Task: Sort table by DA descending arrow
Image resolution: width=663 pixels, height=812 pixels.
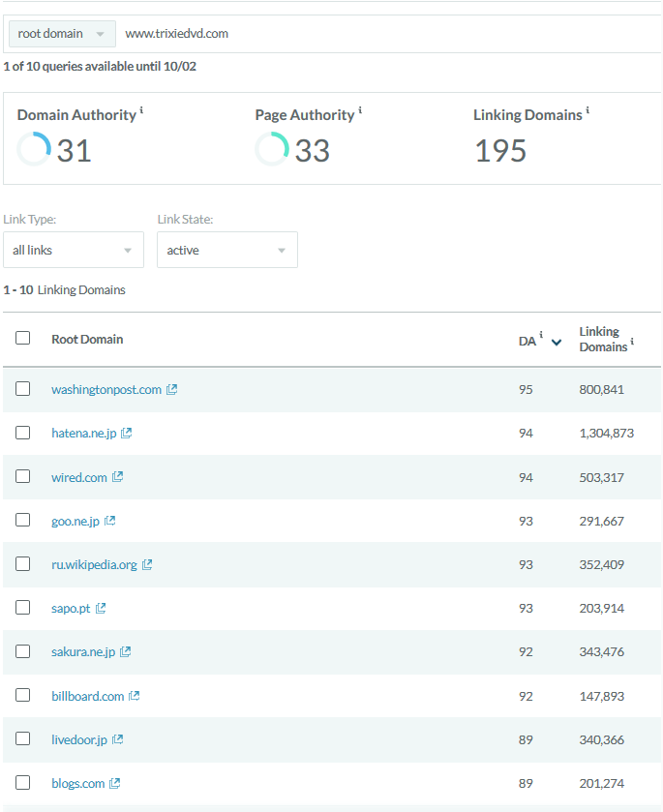Action: tap(557, 342)
